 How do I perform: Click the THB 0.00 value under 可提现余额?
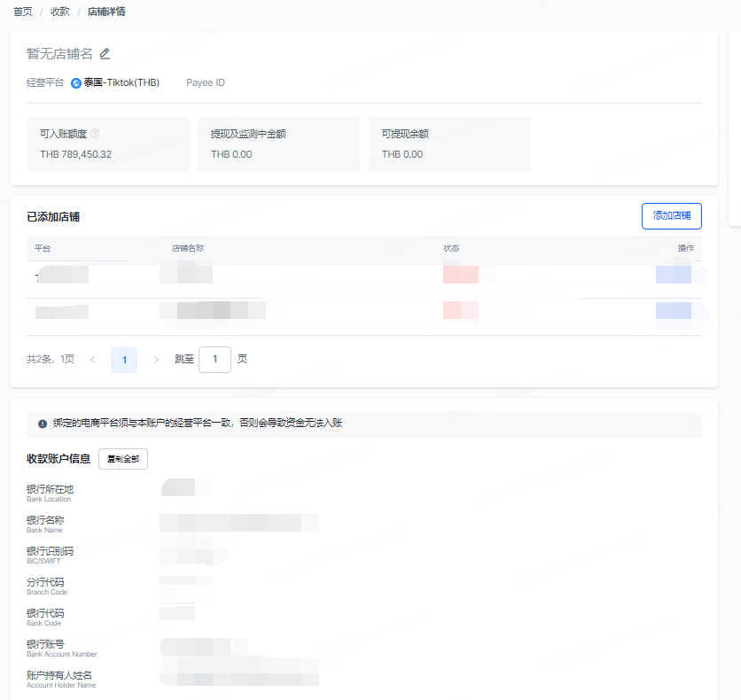402,154
